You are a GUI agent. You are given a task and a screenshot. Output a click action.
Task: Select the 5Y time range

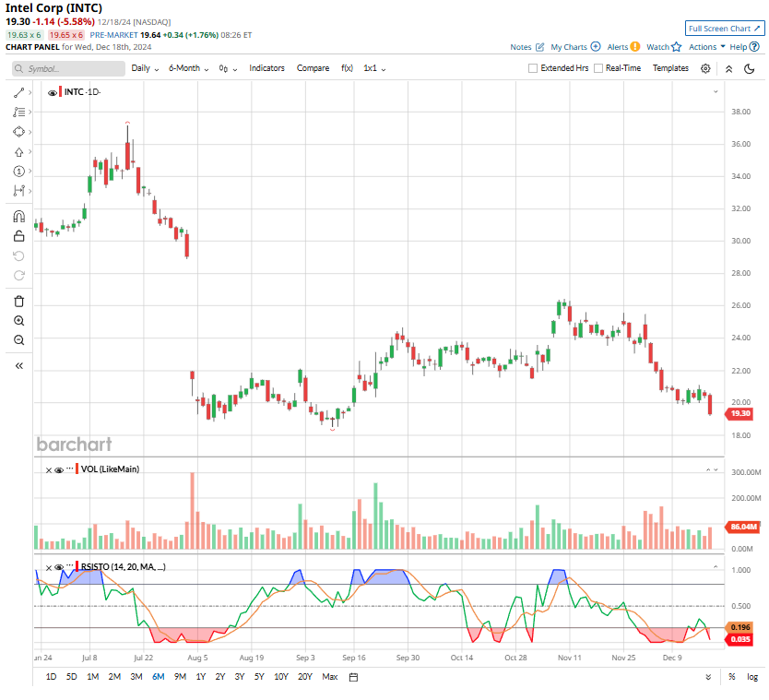click(x=259, y=676)
